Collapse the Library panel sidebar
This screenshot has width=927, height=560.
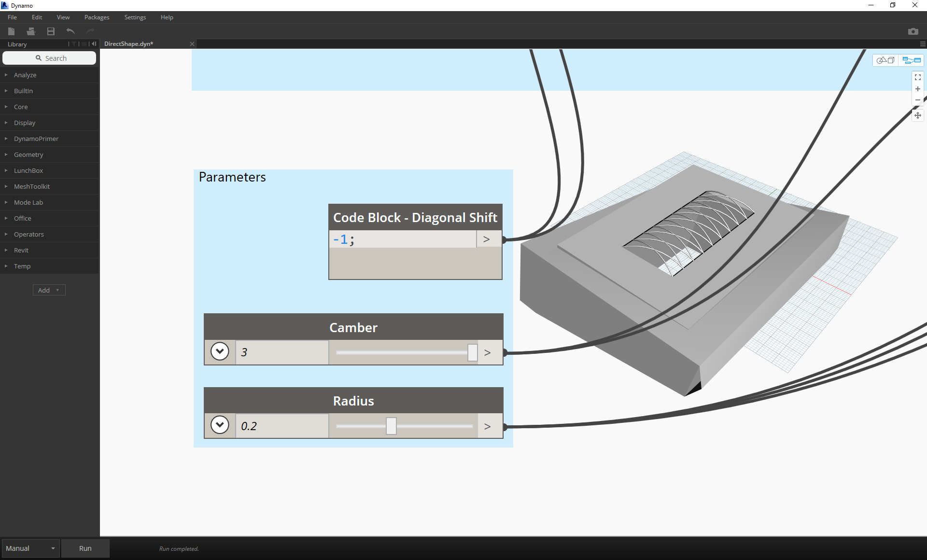(94, 44)
